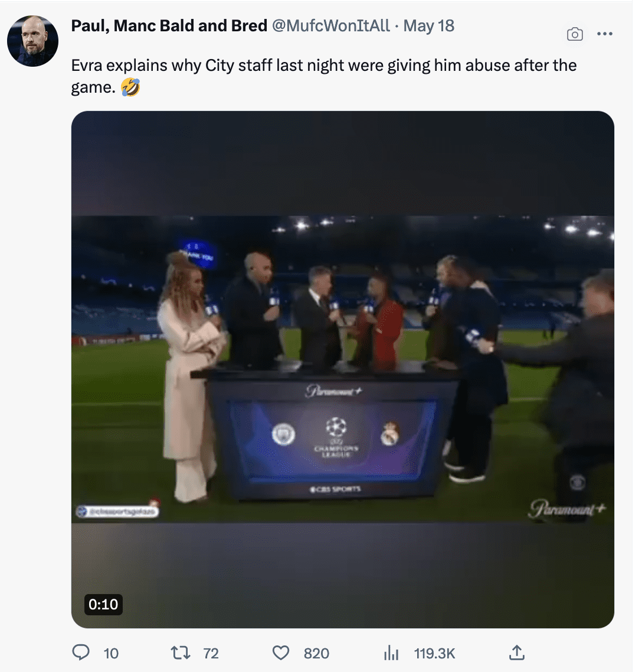Click the 119.3K views count
Screen dimensions: 642x672
(434, 653)
